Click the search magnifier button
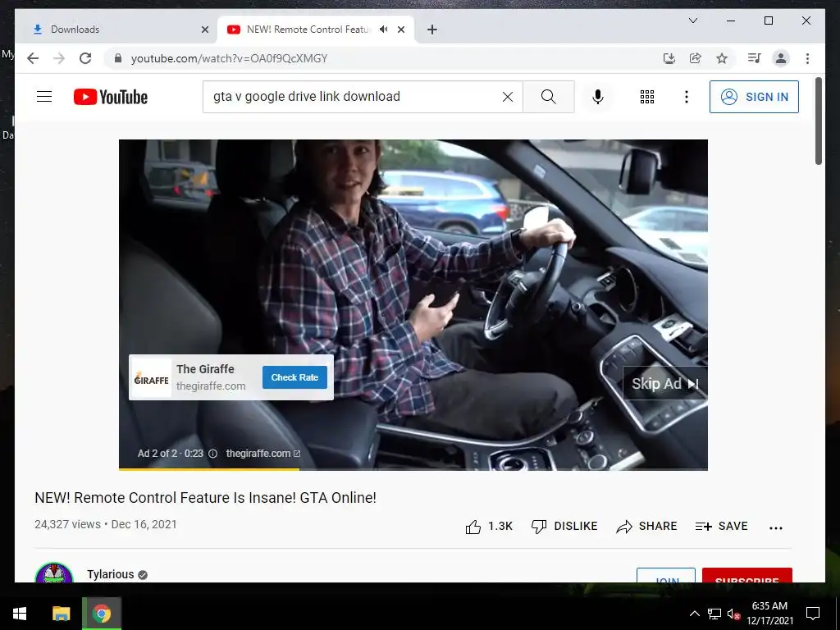This screenshot has width=840, height=630. (548, 97)
